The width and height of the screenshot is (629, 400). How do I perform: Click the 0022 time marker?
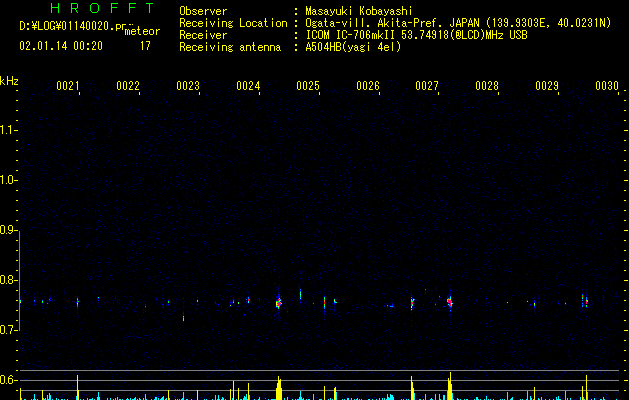[128, 86]
